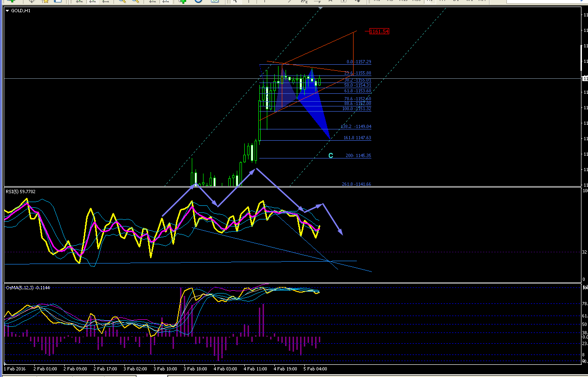Select the Fibonacci 200- 1145.35 level label
Image resolution: width=588 pixels, height=377 pixels.
click(x=359, y=156)
